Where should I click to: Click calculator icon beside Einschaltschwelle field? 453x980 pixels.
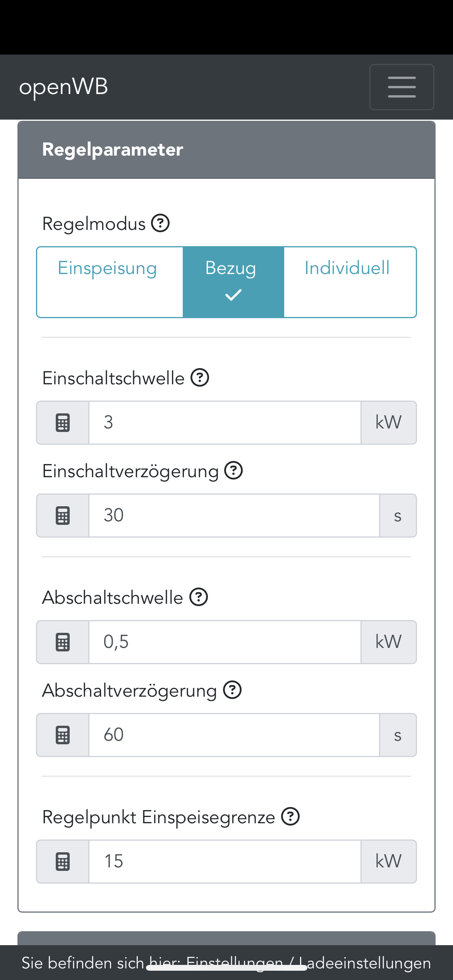tap(63, 423)
